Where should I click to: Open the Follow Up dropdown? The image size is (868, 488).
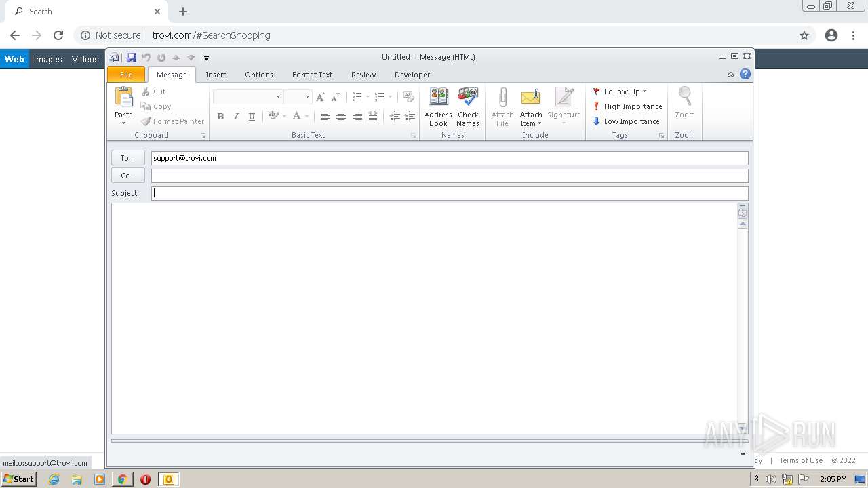pos(620,91)
